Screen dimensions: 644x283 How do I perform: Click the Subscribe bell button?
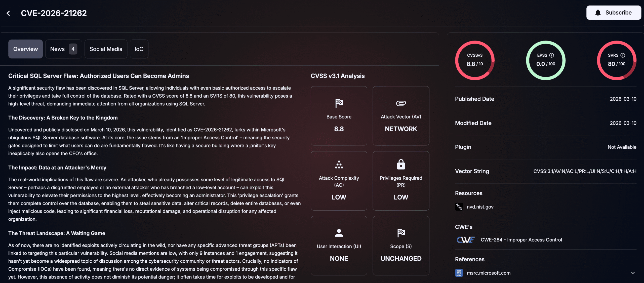pos(614,13)
